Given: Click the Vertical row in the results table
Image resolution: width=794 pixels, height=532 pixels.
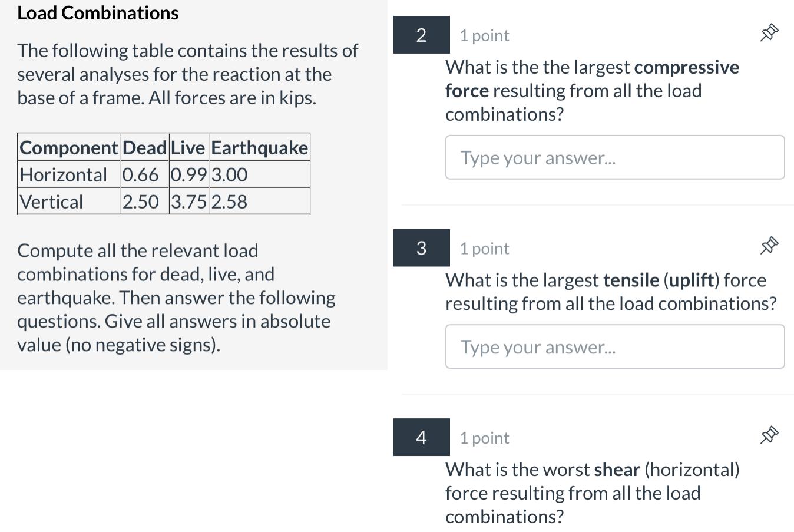Looking at the screenshot, I should tap(51, 201).
